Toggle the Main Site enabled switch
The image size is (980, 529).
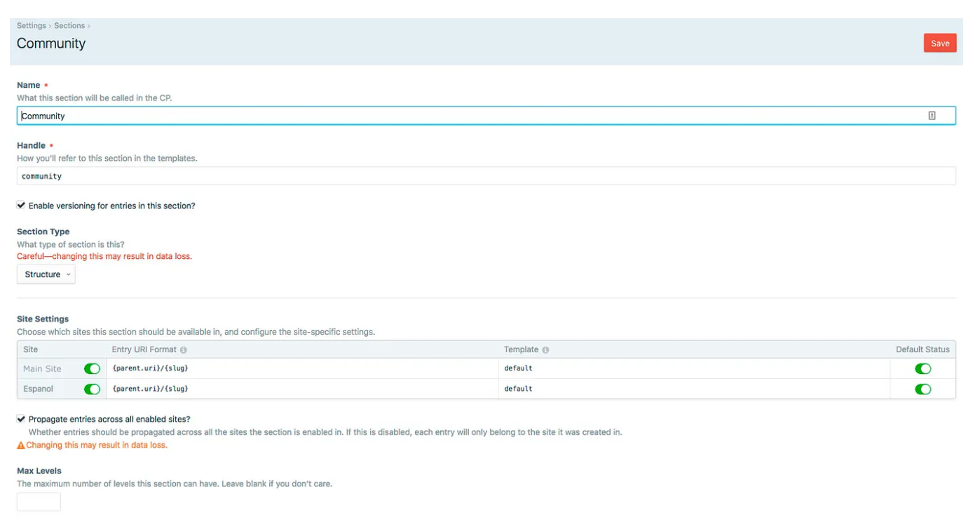[92, 368]
